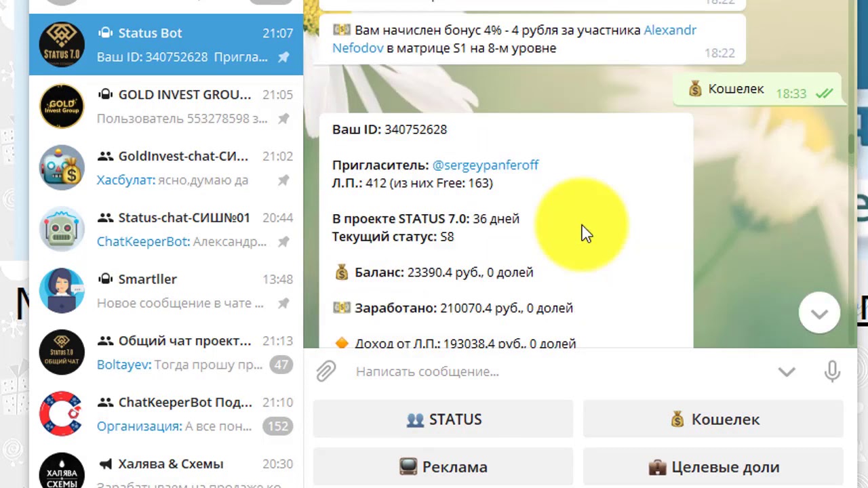The image size is (868, 488).
Task: Click the sent Кошелек message bubble
Action: click(759, 90)
